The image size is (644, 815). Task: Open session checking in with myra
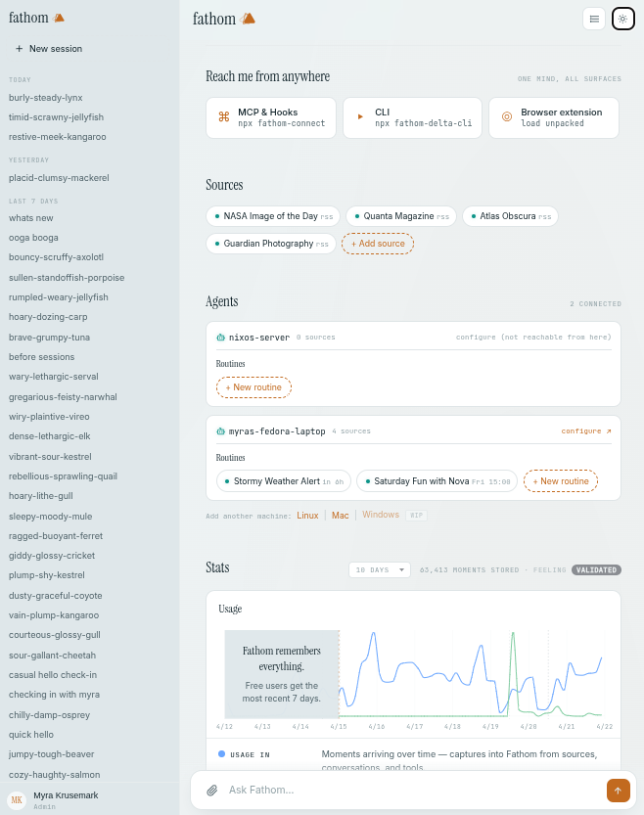54,695
